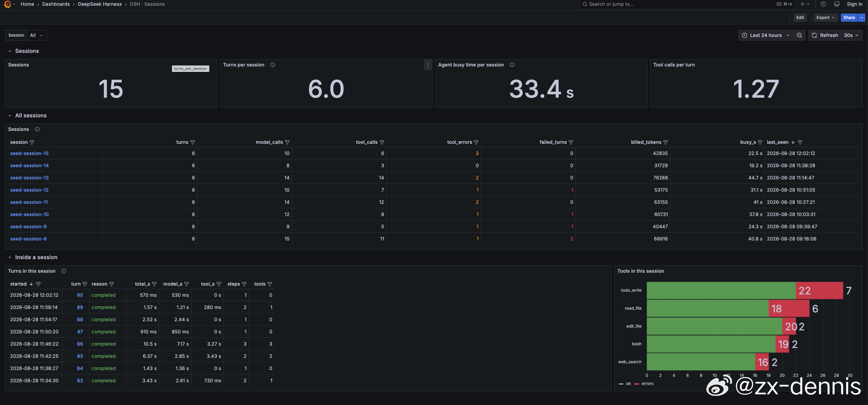The height and width of the screenshot is (405, 868).
Task: Zoom out time range magnifier icon
Action: pos(799,35)
